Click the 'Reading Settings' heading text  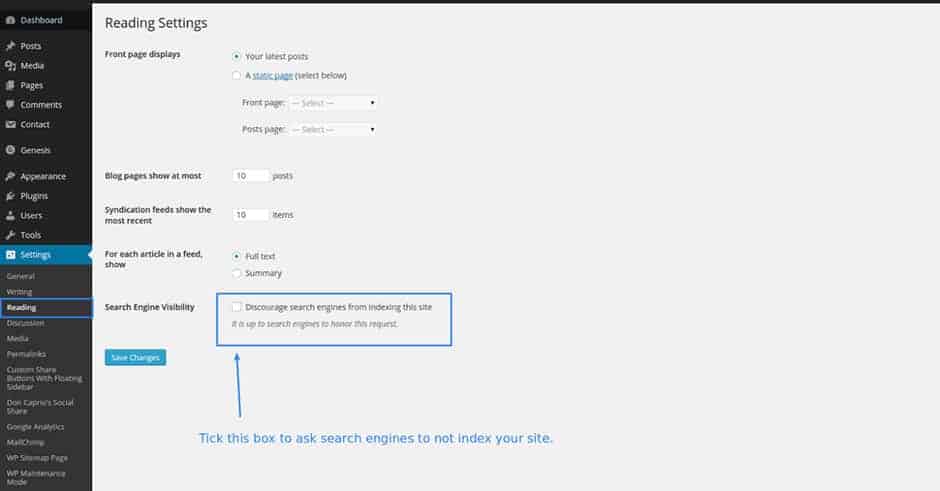156,23
